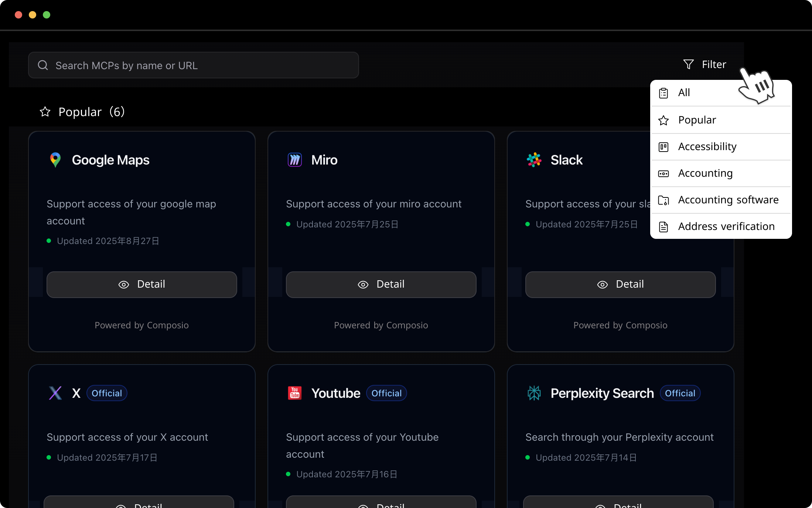Click the Youtube logo icon

[295, 393]
